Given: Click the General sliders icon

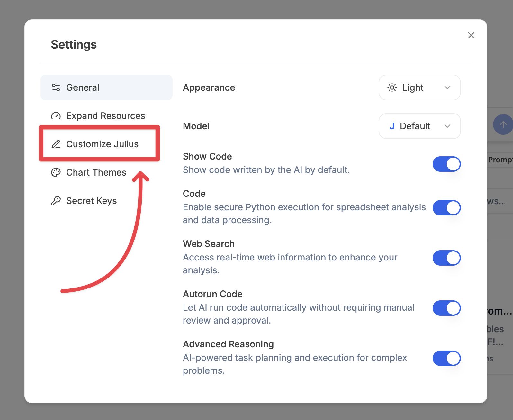Looking at the screenshot, I should (56, 87).
